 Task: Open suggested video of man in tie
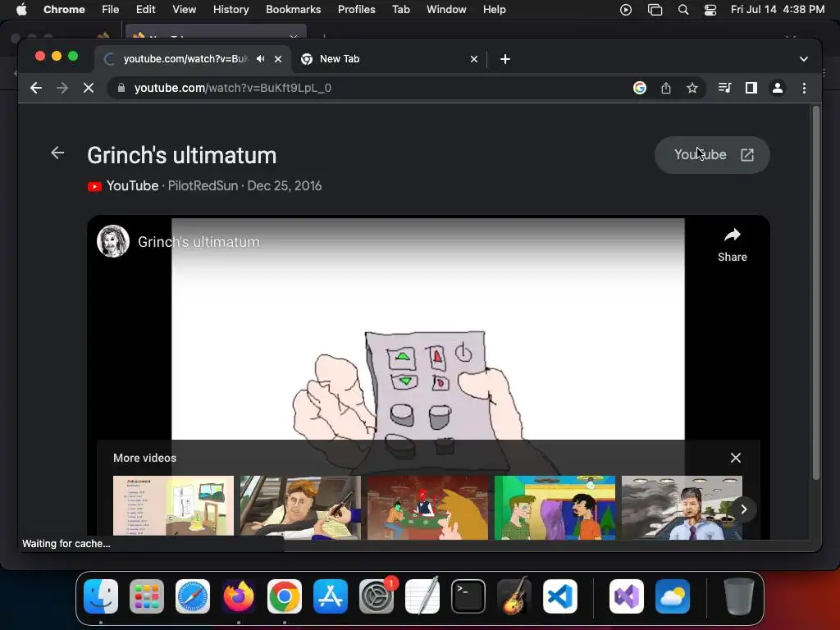click(x=682, y=507)
